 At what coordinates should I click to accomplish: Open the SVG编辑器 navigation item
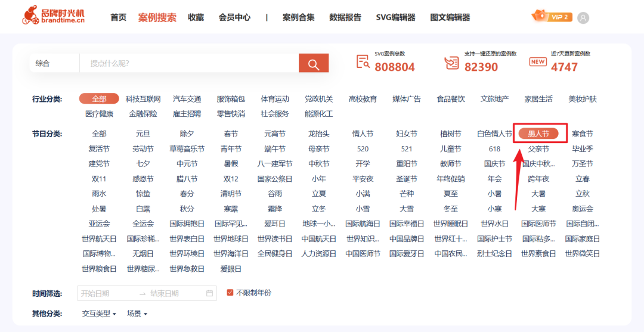[395, 17]
